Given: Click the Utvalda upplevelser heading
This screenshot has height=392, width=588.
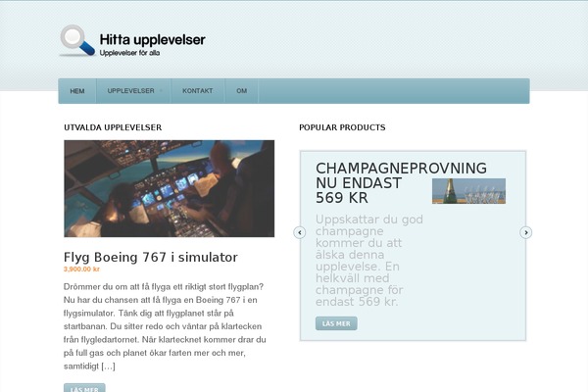Looking at the screenshot, I should [x=113, y=127].
